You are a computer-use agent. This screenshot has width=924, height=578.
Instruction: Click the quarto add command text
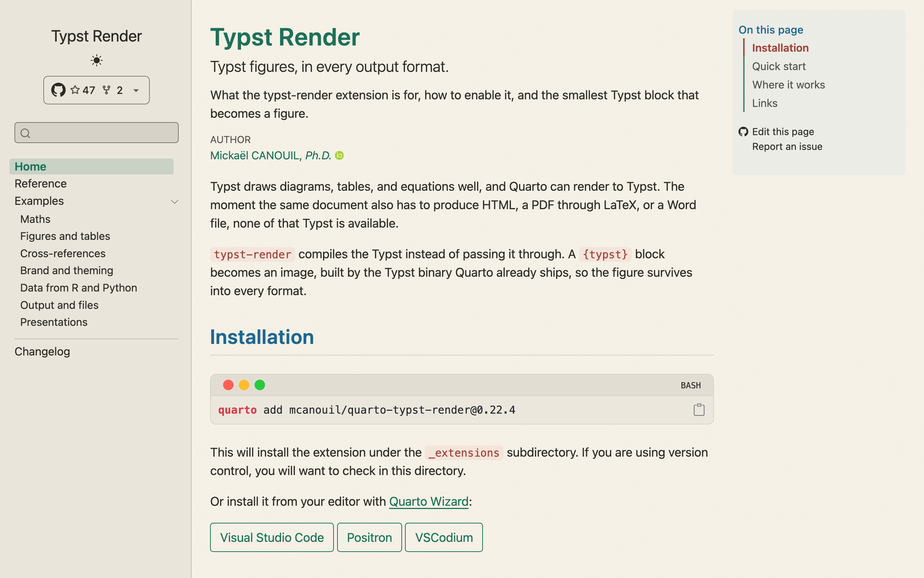(367, 410)
